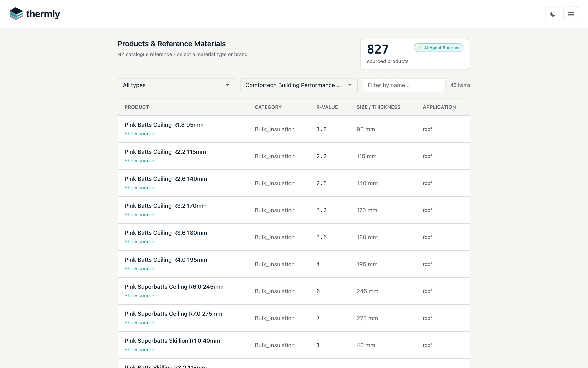Click the 140 mm thickness cell
The height and width of the screenshot is (368, 588).
[367, 183]
